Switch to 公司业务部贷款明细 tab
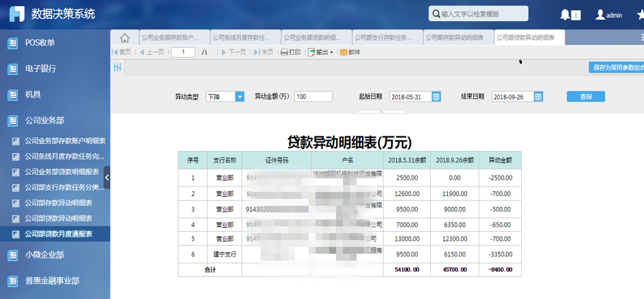 [x=317, y=37]
